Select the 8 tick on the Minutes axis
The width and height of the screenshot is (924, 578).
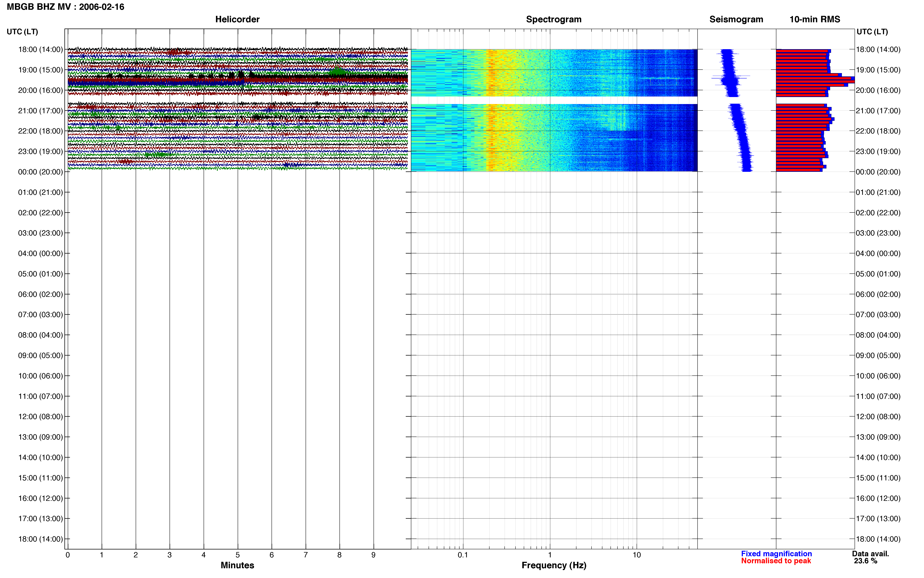tap(339, 555)
